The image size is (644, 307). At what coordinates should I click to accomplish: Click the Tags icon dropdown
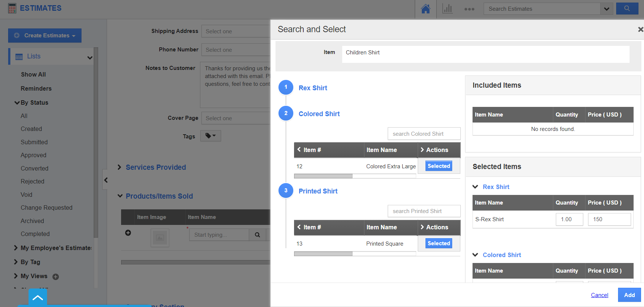click(x=210, y=136)
